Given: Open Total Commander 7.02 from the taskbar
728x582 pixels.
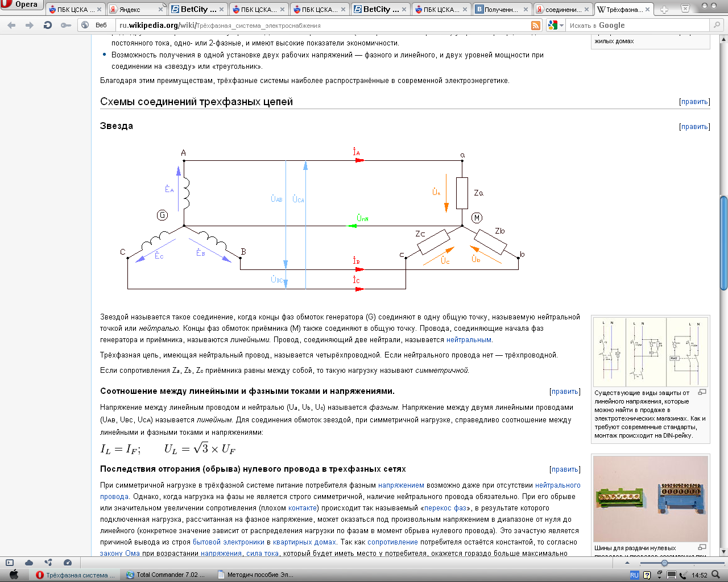Looking at the screenshot, I should pyautogui.click(x=165, y=575).
